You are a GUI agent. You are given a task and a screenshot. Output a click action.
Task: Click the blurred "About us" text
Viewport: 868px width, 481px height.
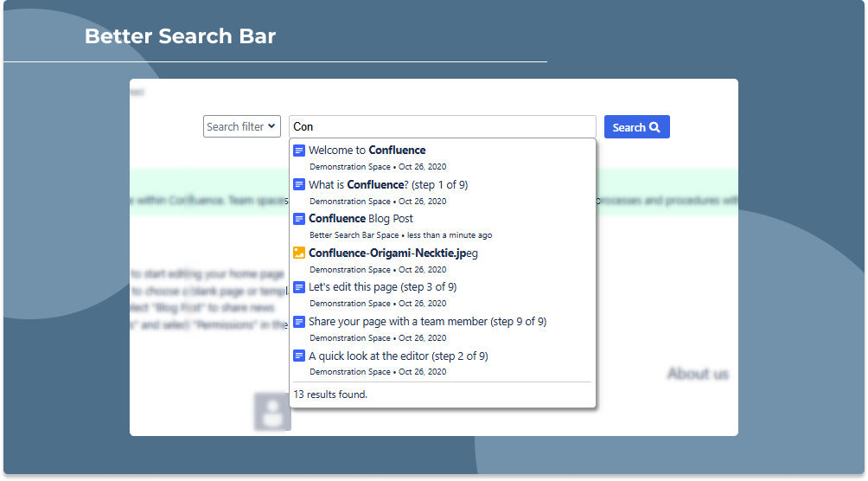pyautogui.click(x=698, y=374)
